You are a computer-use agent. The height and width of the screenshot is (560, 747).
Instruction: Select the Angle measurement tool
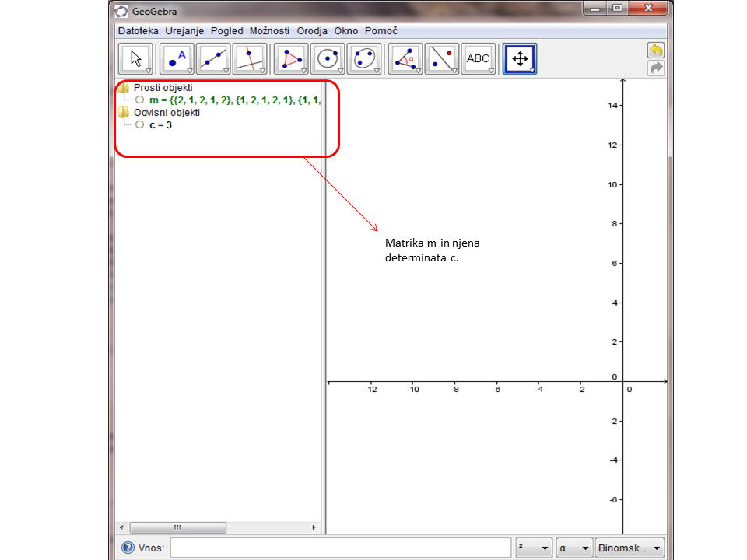click(403, 58)
